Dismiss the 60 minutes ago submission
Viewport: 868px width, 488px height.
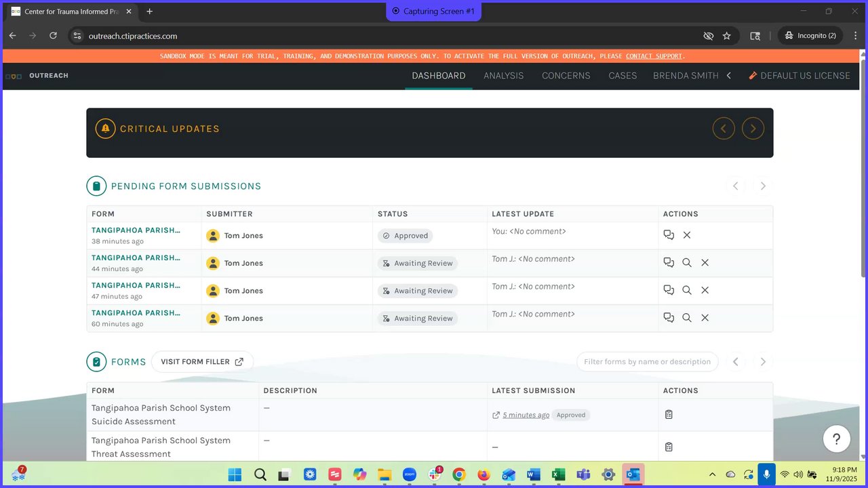click(x=705, y=318)
